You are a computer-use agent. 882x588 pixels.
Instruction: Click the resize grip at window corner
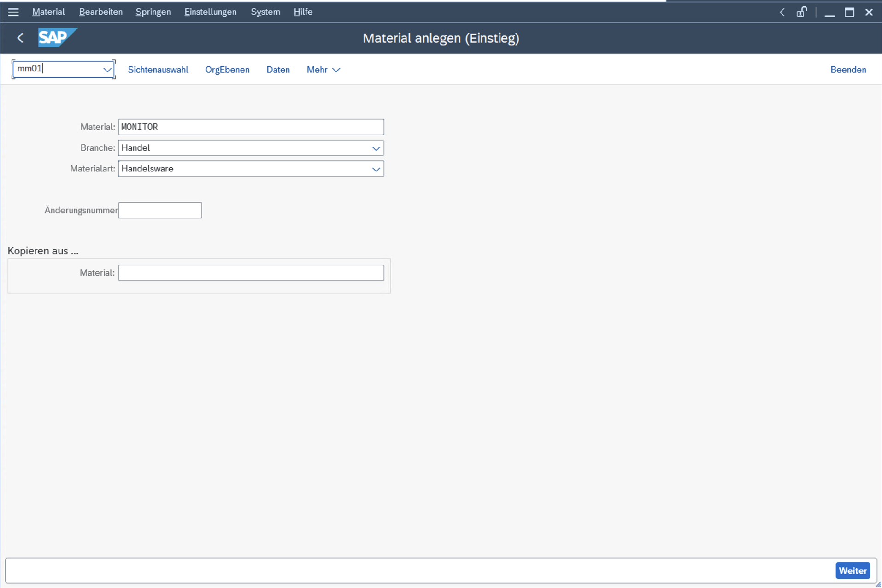click(878, 584)
